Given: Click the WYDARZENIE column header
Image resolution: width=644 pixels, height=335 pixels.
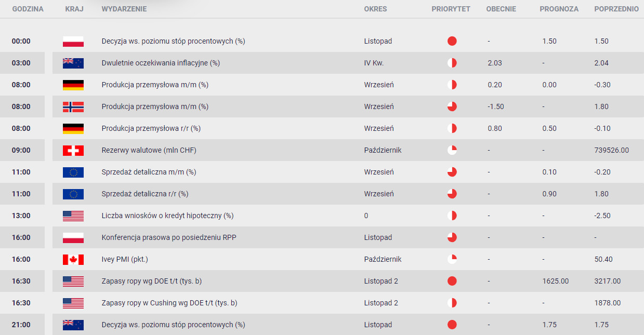Looking at the screenshot, I should click(124, 9).
